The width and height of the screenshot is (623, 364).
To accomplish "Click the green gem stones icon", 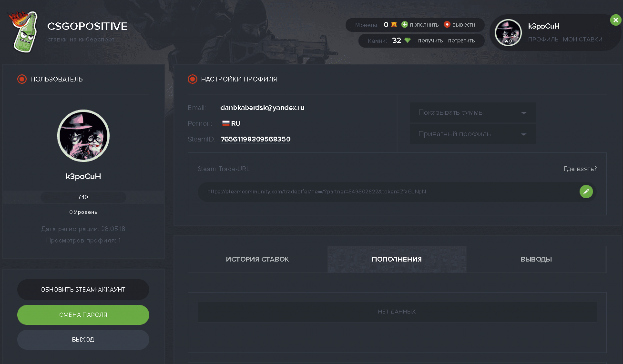I will pyautogui.click(x=408, y=40).
